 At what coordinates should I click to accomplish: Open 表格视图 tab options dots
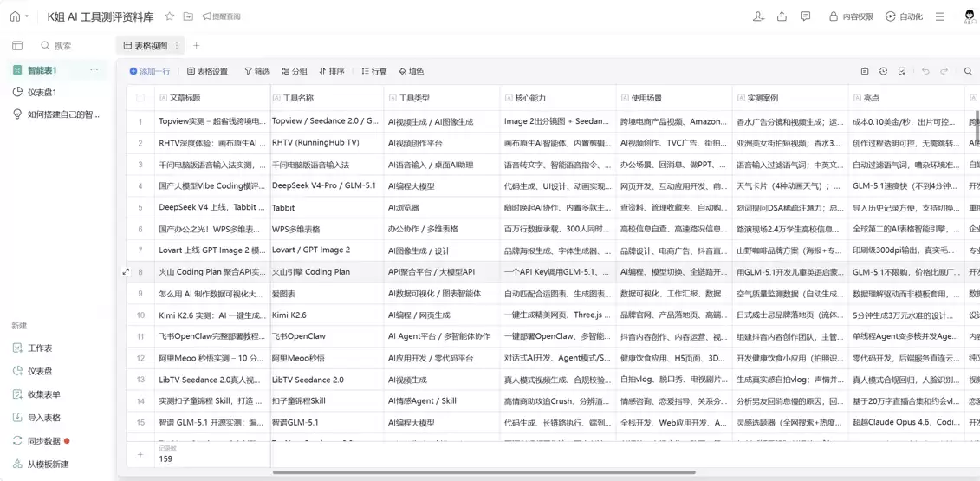pyautogui.click(x=176, y=46)
